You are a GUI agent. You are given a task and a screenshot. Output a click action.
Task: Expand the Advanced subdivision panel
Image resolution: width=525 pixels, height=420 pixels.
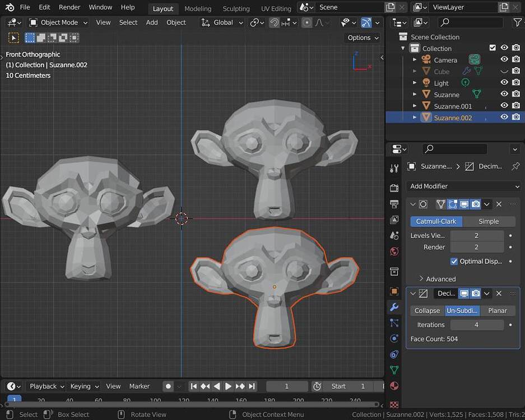[x=437, y=279]
